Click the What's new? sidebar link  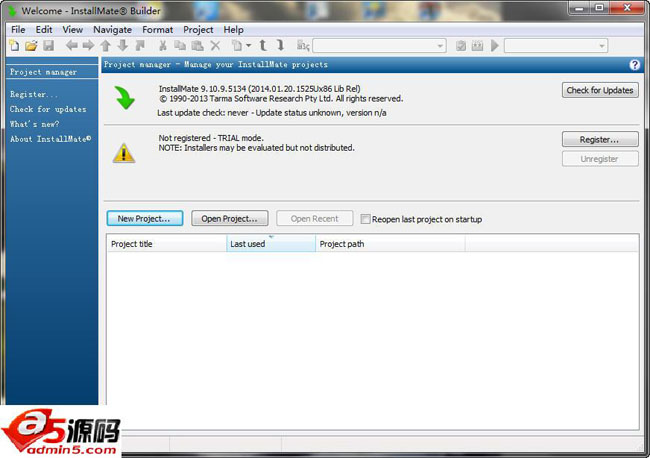click(x=35, y=124)
